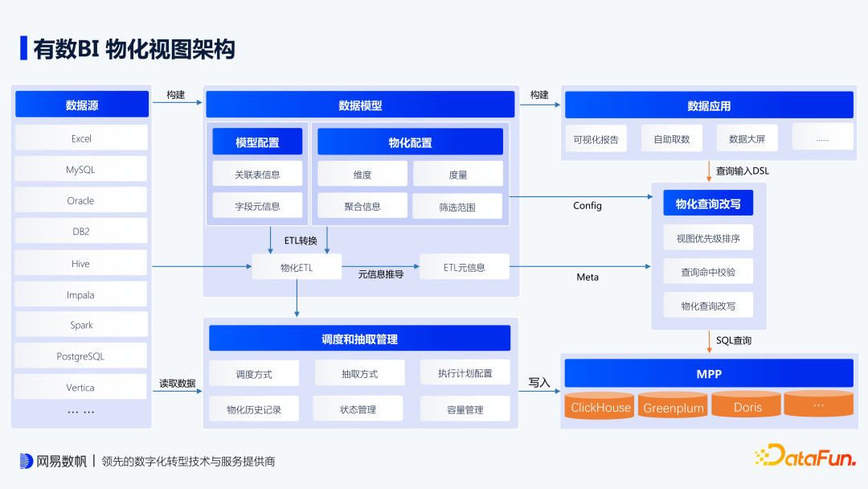
Task: Click the ellipsis database cylinder beside Doris
Action: (818, 405)
